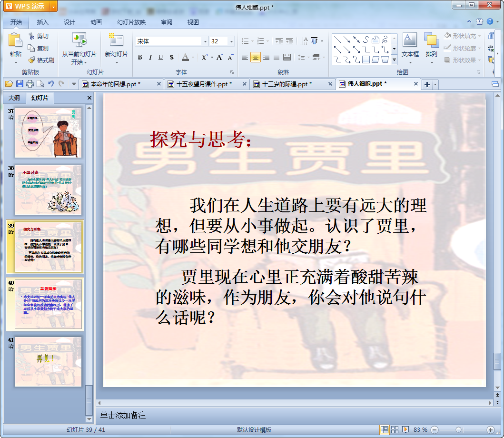504x438 pixels.
Task: Toggle center alignment button
Action: coord(255,58)
